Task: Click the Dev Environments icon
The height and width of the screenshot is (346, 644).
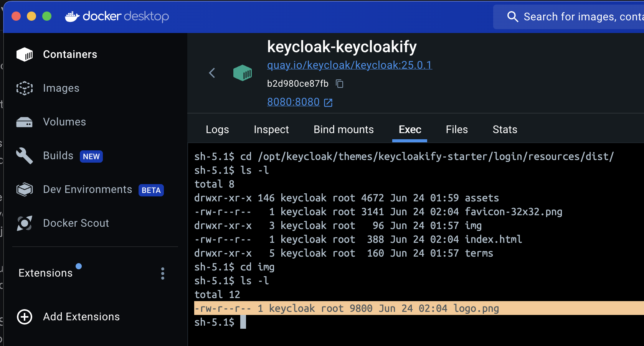Action: tap(25, 189)
